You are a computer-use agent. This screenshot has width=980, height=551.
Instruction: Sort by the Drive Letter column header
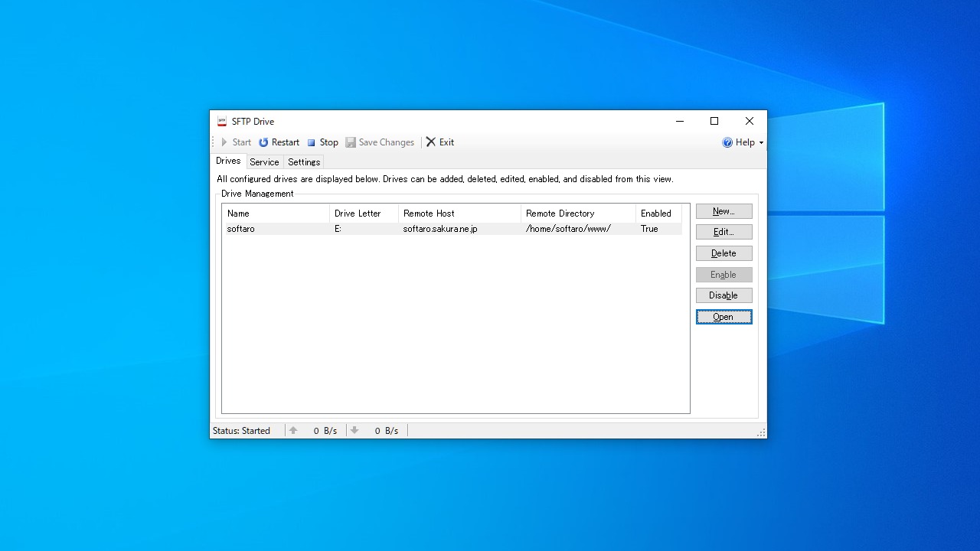coord(364,214)
